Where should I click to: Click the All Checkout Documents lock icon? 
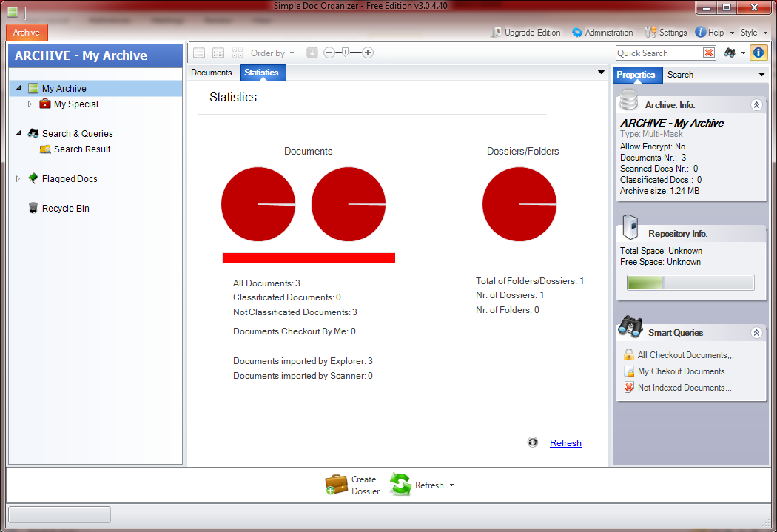pyautogui.click(x=629, y=354)
